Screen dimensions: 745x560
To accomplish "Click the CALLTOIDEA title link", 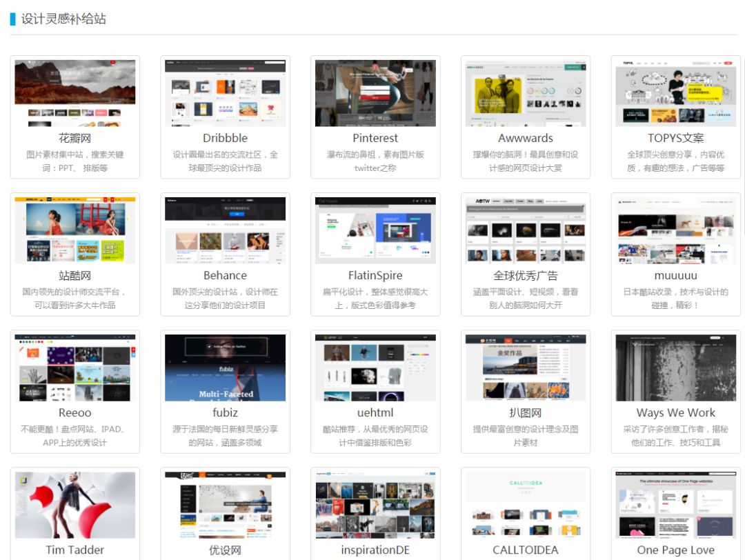I will coord(526,550).
